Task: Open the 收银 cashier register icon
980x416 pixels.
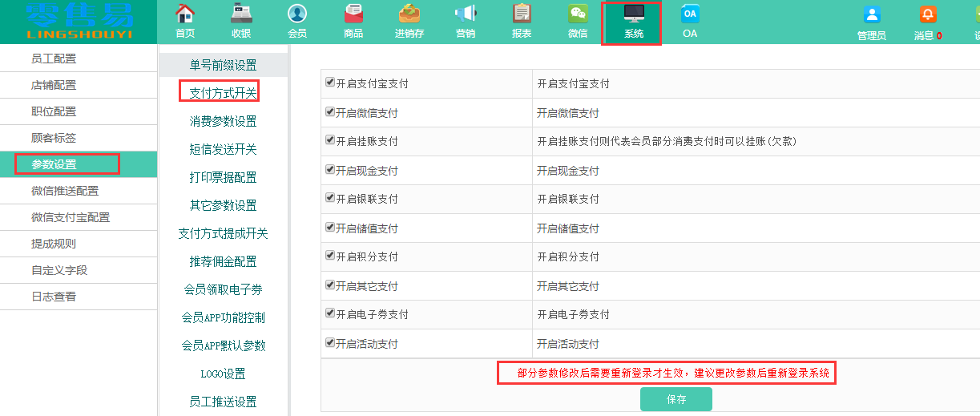Action: click(x=241, y=14)
